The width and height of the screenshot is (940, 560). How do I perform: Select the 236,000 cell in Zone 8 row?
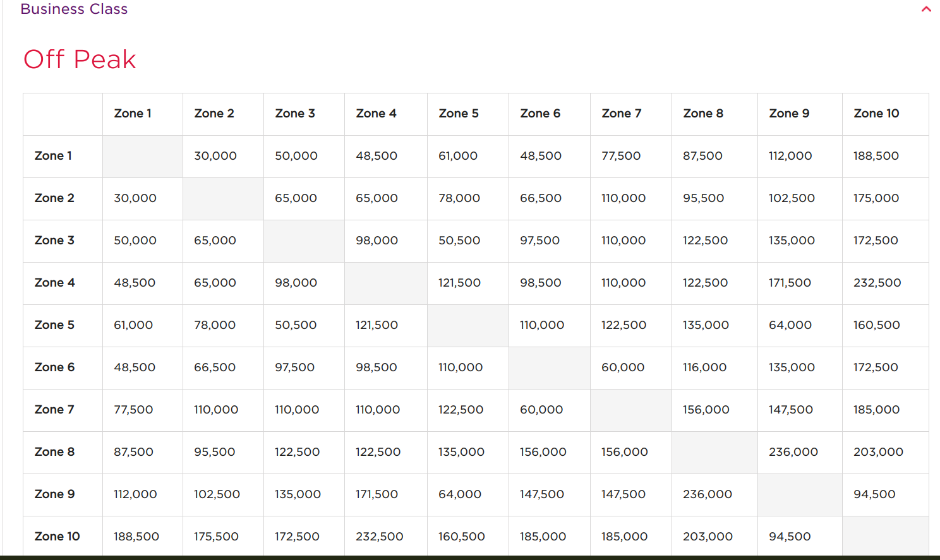point(793,452)
